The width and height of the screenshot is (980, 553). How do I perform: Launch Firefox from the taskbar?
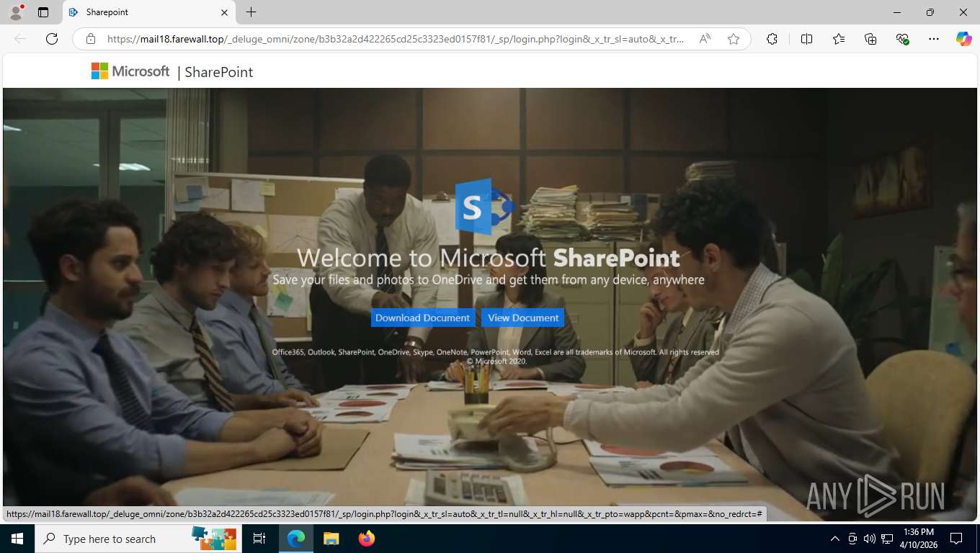[367, 539]
